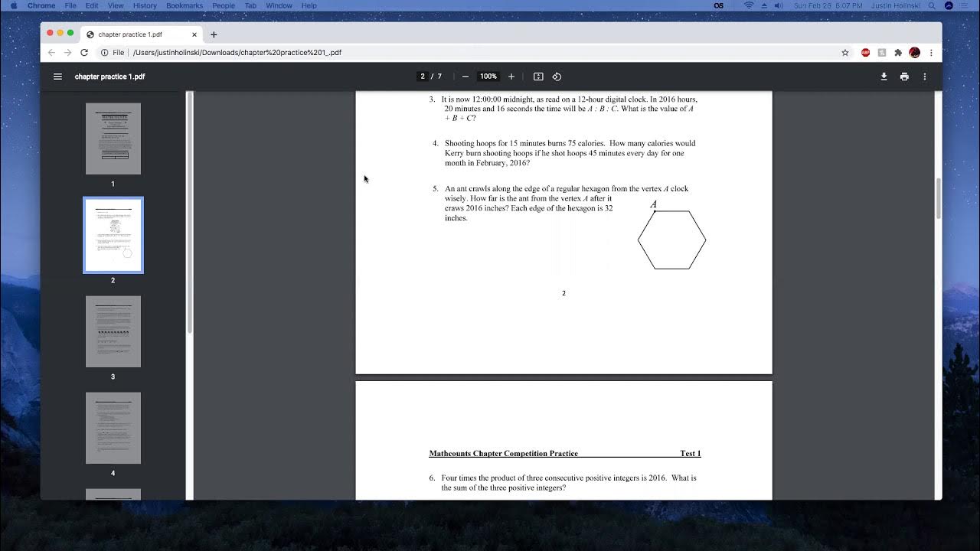The image size is (980, 551).
Task: Click the Justin Holinski user name
Action: (896, 5)
